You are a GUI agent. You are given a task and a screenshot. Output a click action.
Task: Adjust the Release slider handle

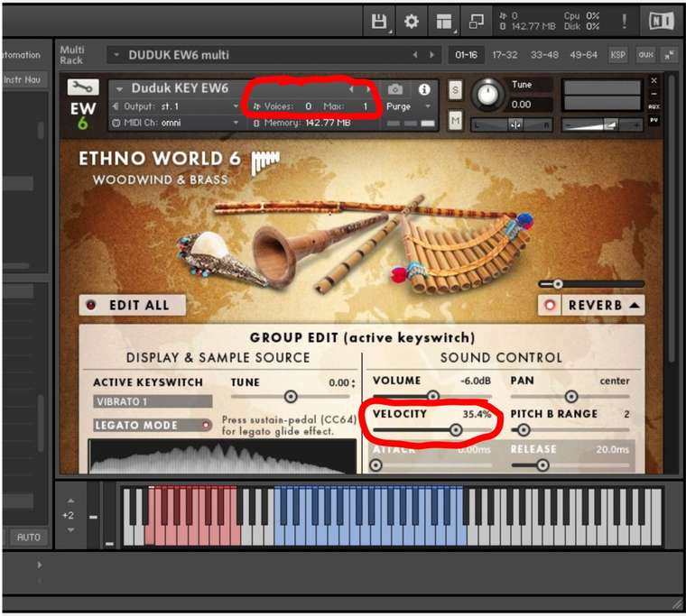point(542,464)
